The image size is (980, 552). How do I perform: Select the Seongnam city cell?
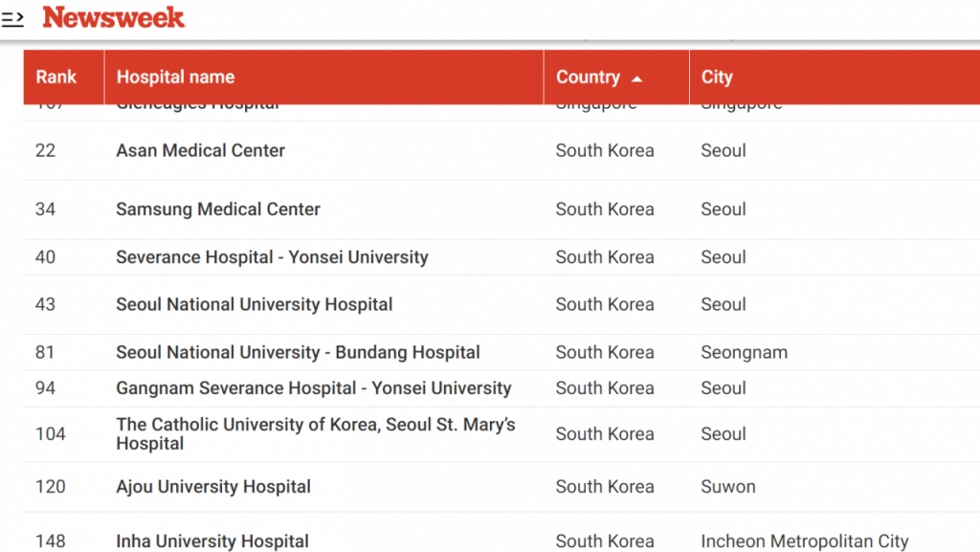[745, 352]
